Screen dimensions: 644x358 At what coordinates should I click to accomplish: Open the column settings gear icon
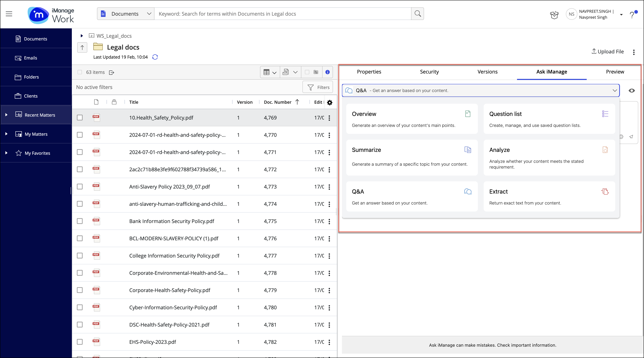[x=330, y=103]
